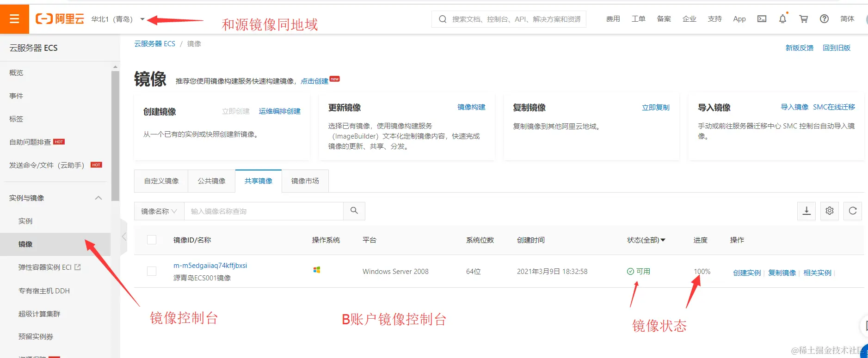868x358 pixels.
Task: Select the 共享镜像 tab
Action: pyautogui.click(x=259, y=181)
